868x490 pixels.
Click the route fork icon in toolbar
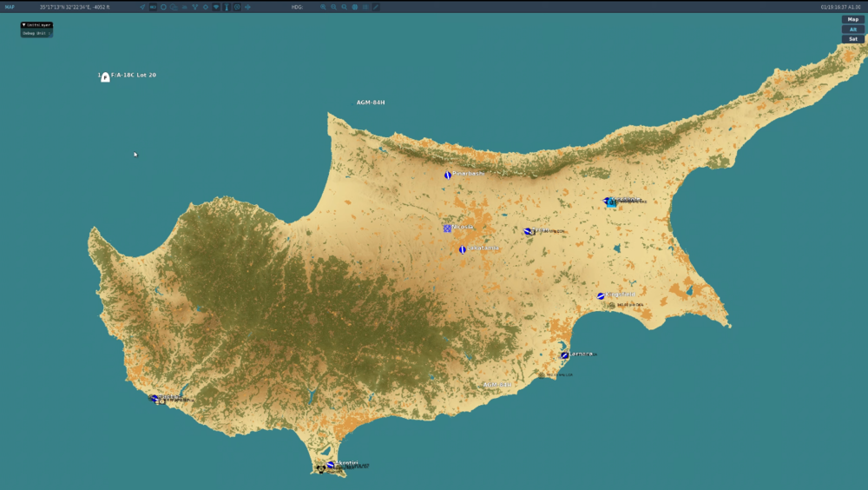click(x=194, y=7)
